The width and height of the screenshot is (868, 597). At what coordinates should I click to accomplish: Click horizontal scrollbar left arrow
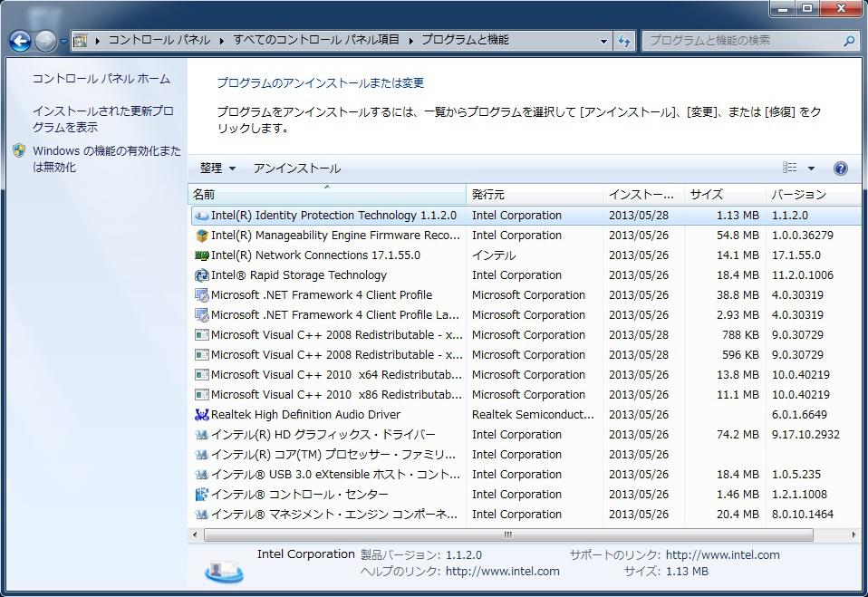click(194, 534)
